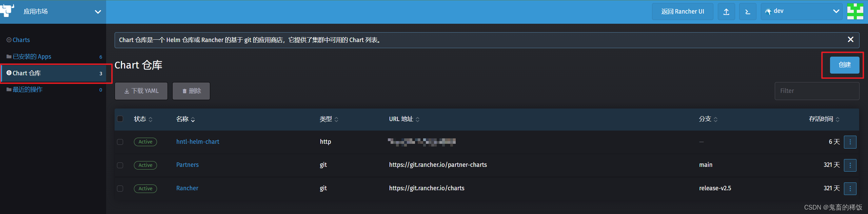868x214 pixels.
Task: Open the kubectl shell terminal icon
Action: click(748, 12)
